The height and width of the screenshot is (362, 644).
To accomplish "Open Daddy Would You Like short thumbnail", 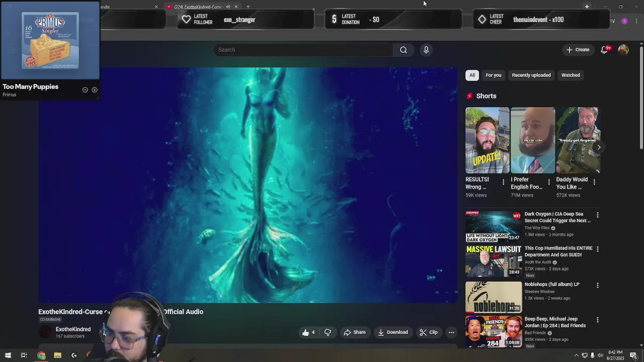I will [578, 140].
